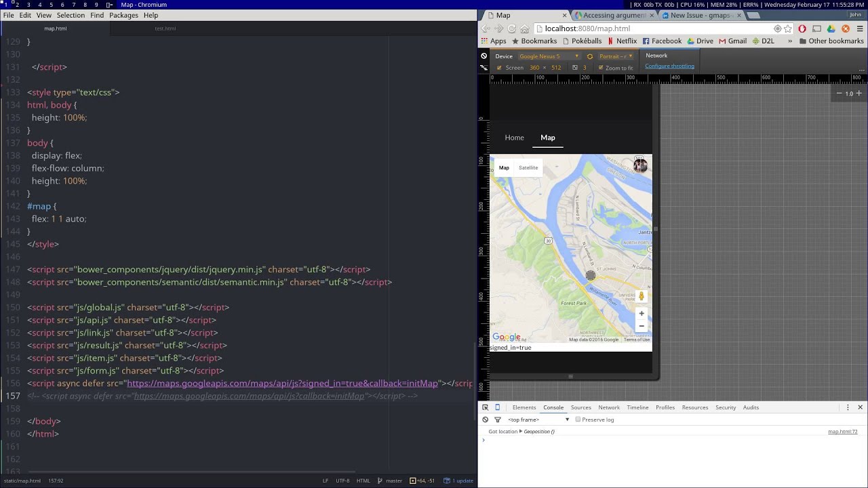Click the master git branch indicator

coord(390,481)
